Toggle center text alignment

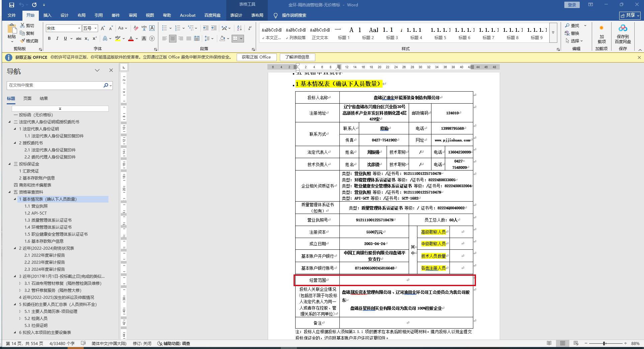pyautogui.click(x=172, y=38)
